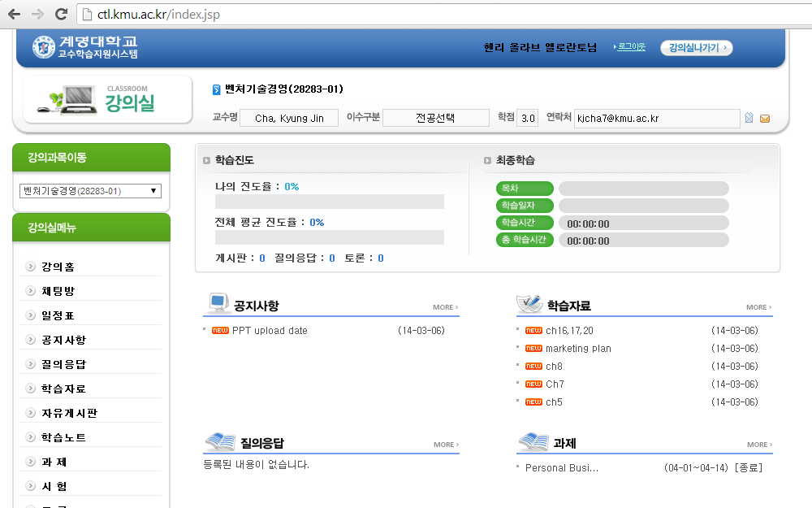Select 채팅방 from sidebar menu
The width and height of the screenshot is (812, 508).
pyautogui.click(x=58, y=291)
